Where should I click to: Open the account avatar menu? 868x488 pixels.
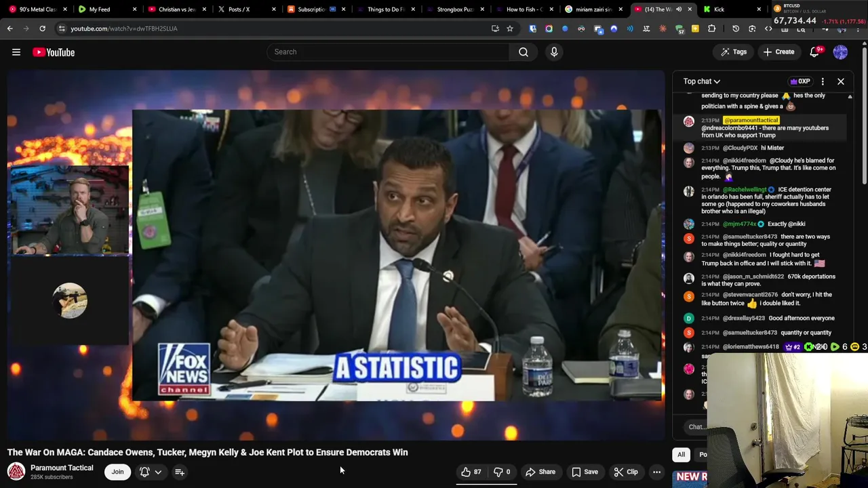(x=840, y=52)
